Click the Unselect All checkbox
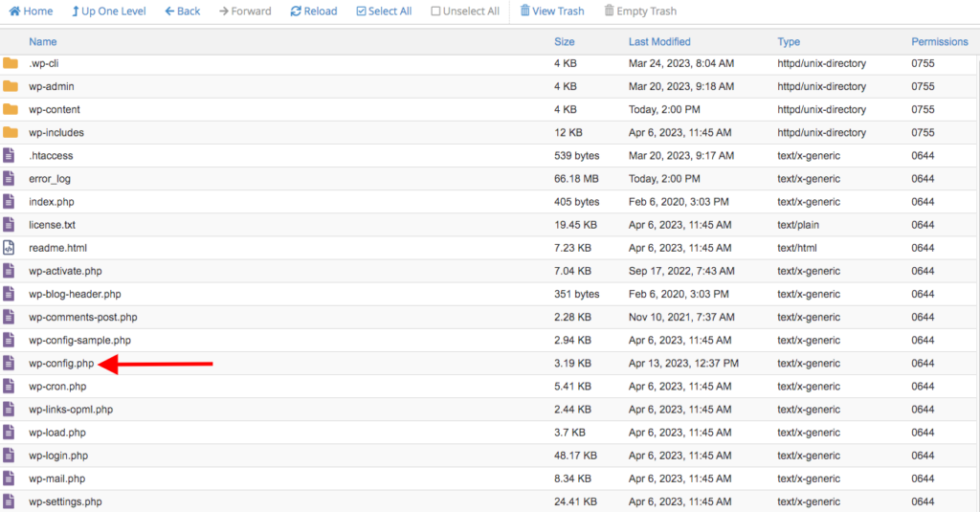 (436, 11)
